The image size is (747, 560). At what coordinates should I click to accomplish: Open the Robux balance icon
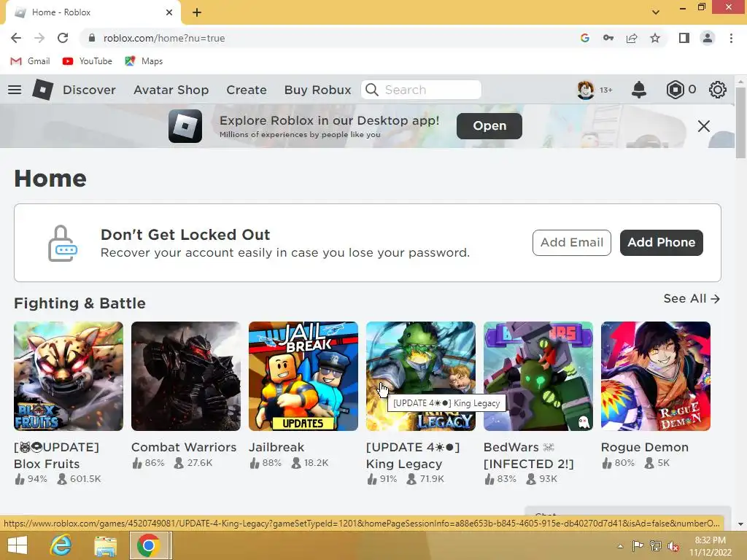tap(675, 90)
